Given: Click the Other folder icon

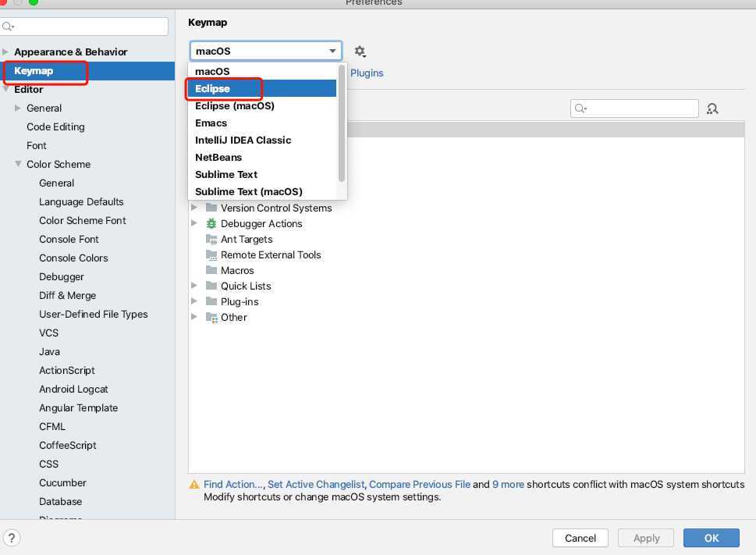Looking at the screenshot, I should coord(211,317).
